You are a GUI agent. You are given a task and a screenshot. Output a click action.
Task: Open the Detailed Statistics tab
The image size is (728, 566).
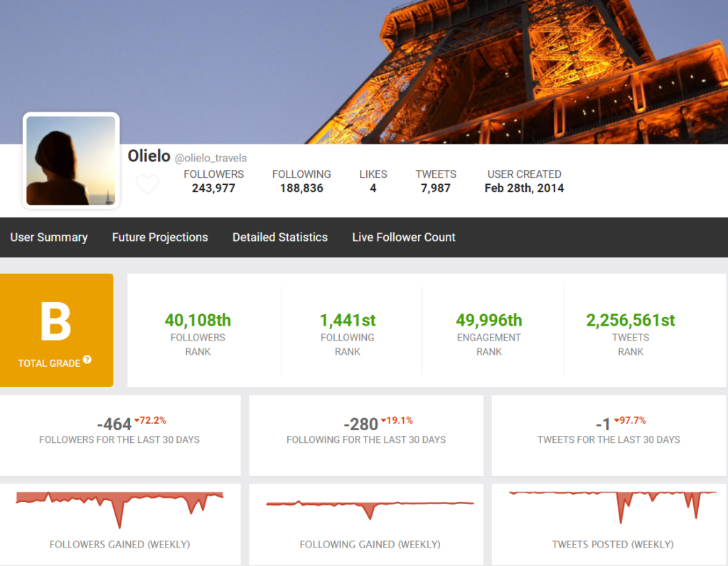[280, 237]
